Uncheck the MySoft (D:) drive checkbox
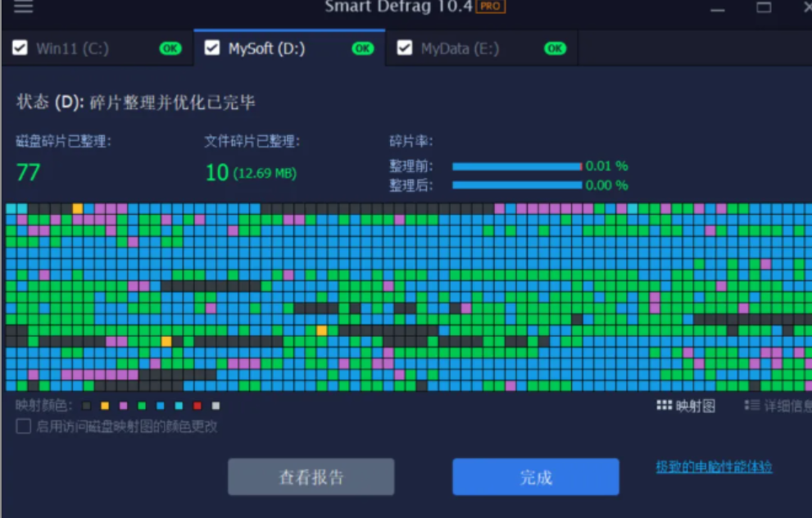This screenshot has width=812, height=518. pos(211,48)
